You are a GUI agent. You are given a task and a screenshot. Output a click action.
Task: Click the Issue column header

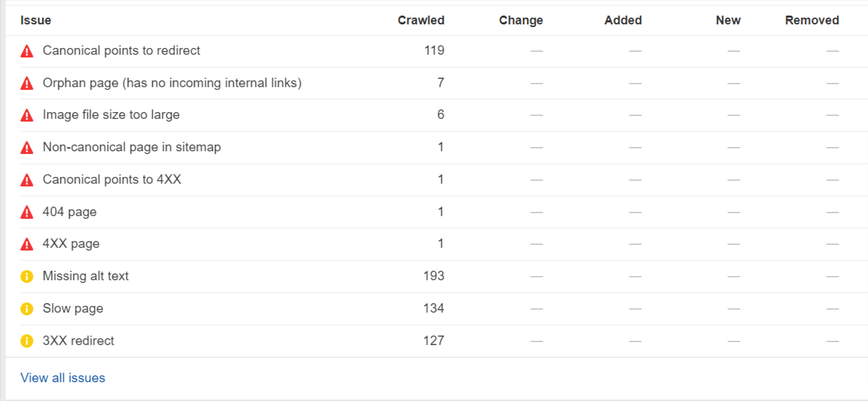point(36,20)
